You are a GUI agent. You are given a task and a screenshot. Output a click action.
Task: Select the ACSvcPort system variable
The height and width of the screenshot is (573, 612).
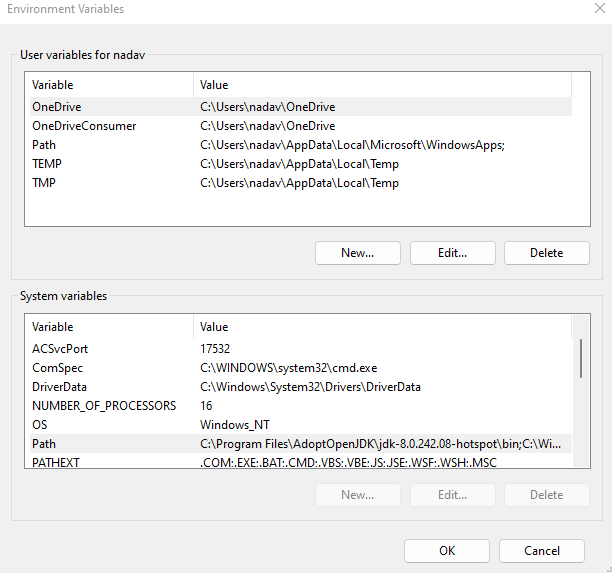[301, 349]
